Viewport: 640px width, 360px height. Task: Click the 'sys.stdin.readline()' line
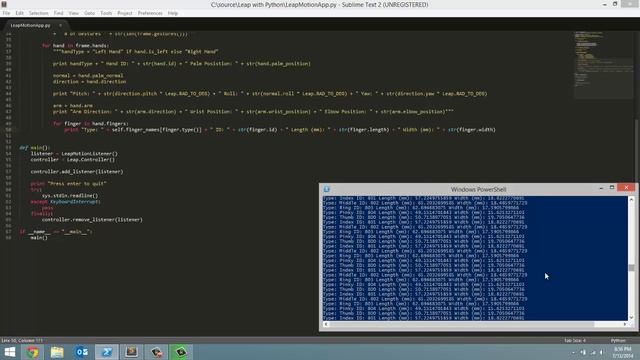[70, 196]
